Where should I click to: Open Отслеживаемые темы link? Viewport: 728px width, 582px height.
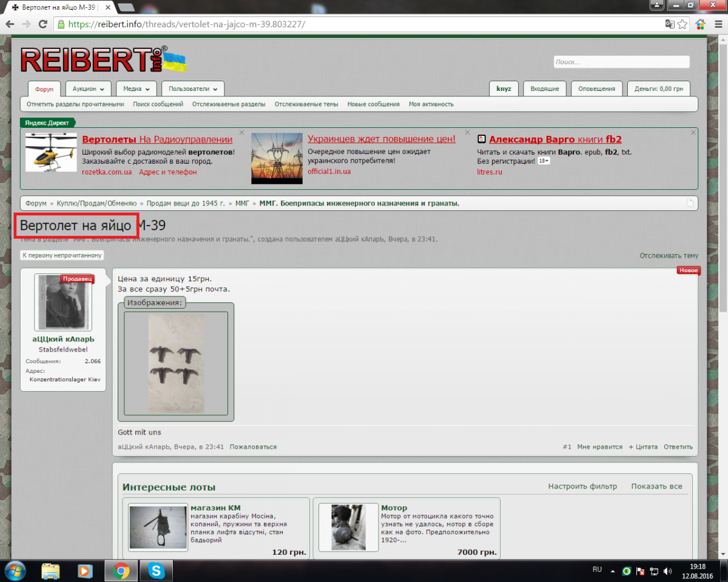pos(306,104)
